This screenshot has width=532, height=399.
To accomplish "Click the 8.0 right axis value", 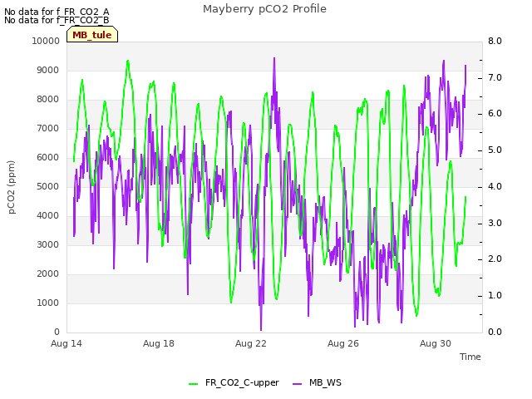I will coord(495,41).
